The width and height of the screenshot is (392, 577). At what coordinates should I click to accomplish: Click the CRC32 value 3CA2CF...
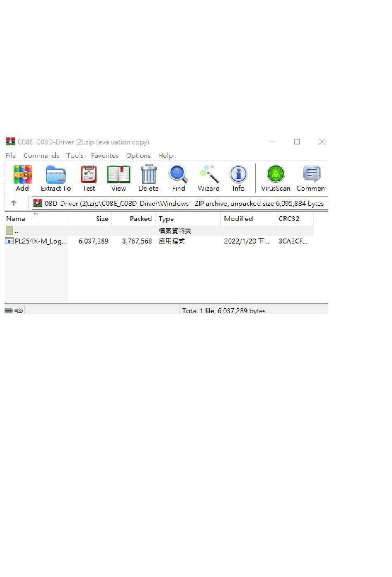pyautogui.click(x=293, y=241)
